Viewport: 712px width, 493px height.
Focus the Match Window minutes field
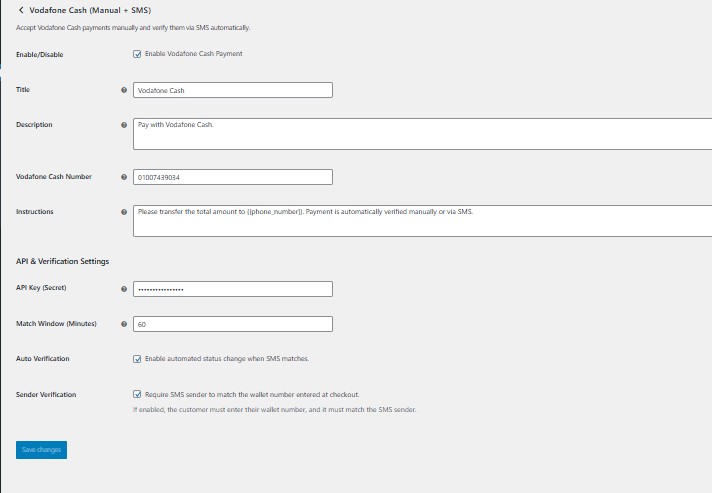pos(233,324)
